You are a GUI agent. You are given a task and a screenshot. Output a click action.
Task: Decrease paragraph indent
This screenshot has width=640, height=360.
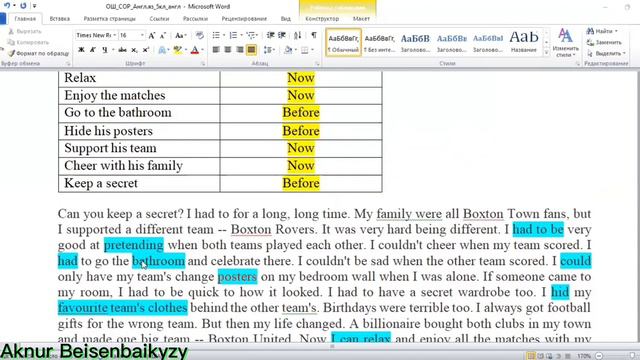(270, 36)
